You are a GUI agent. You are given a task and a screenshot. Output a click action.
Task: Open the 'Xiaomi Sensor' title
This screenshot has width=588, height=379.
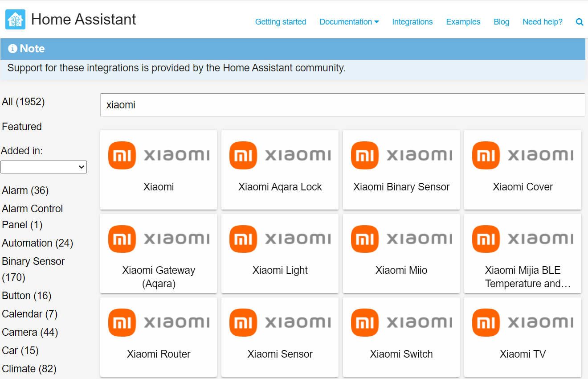280,354
